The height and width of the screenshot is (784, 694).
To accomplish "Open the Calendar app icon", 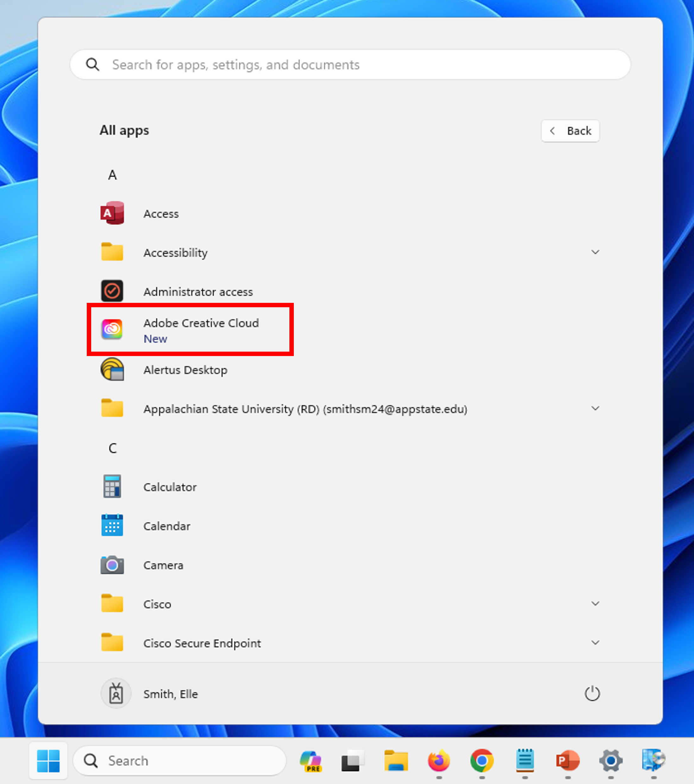I will pos(112,526).
